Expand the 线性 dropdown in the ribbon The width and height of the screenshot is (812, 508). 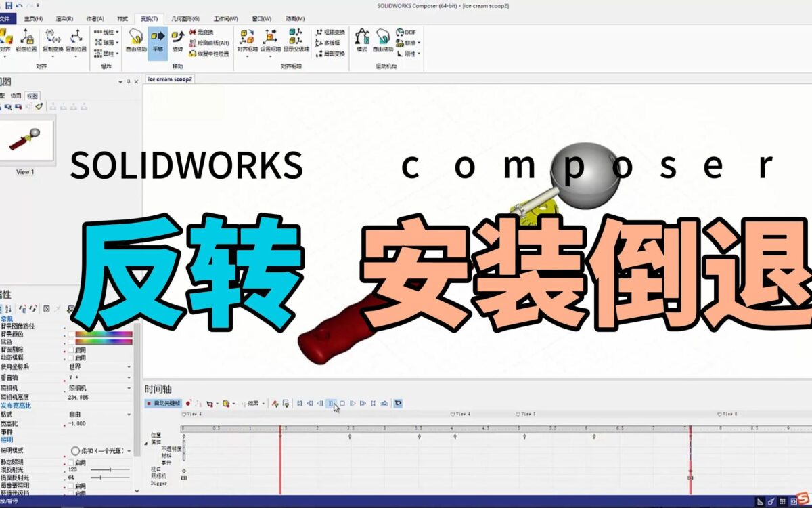[x=118, y=32]
